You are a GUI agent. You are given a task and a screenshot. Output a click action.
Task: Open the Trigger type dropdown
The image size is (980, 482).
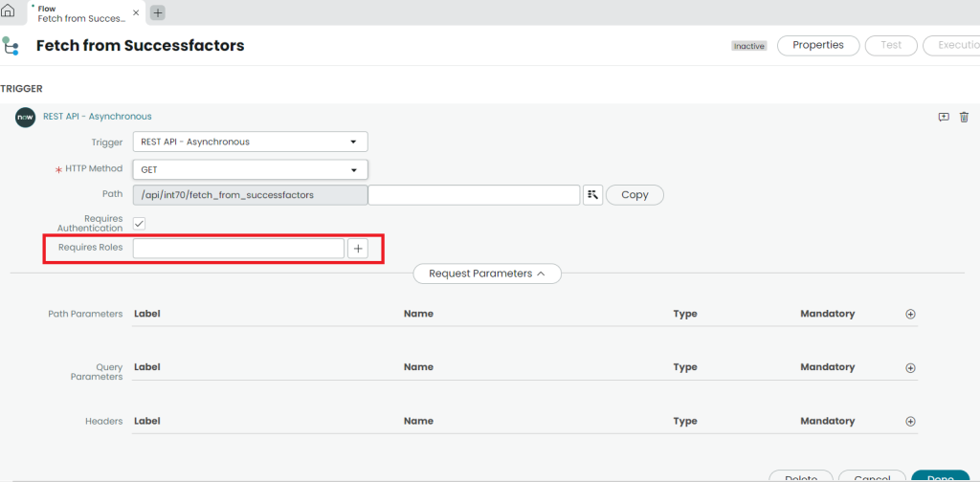pyautogui.click(x=250, y=142)
